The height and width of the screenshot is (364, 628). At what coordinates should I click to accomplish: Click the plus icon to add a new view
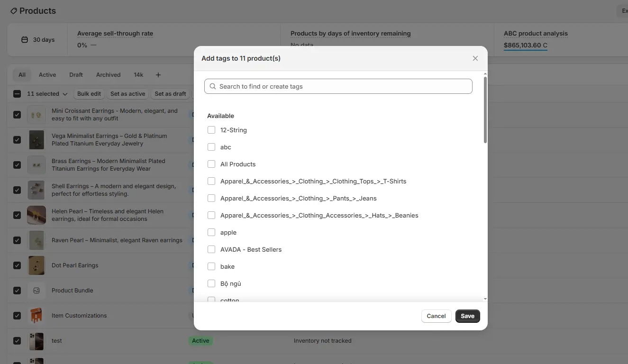tap(158, 74)
